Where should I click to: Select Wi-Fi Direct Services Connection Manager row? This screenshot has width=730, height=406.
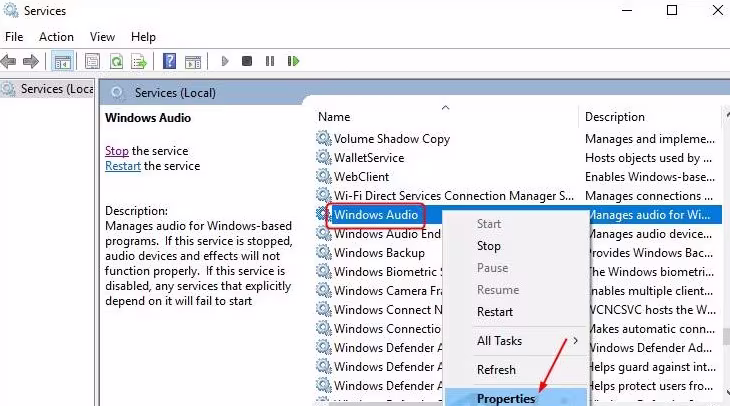coord(453,196)
